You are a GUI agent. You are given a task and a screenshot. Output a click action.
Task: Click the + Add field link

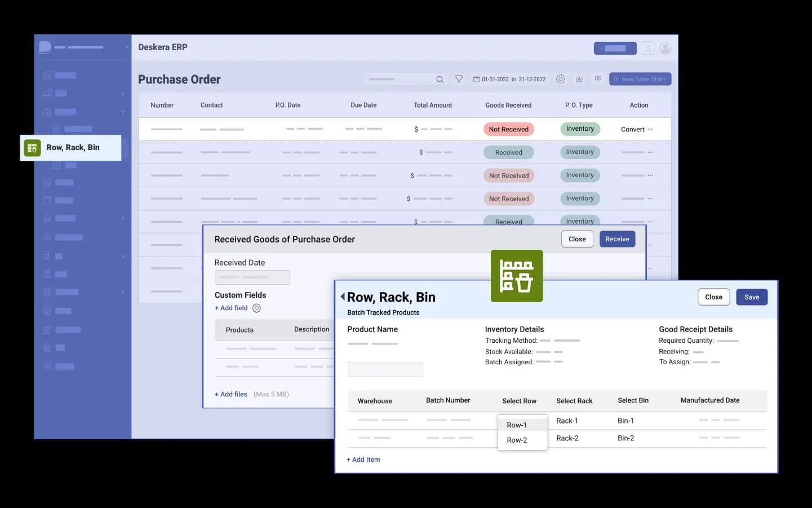(231, 308)
